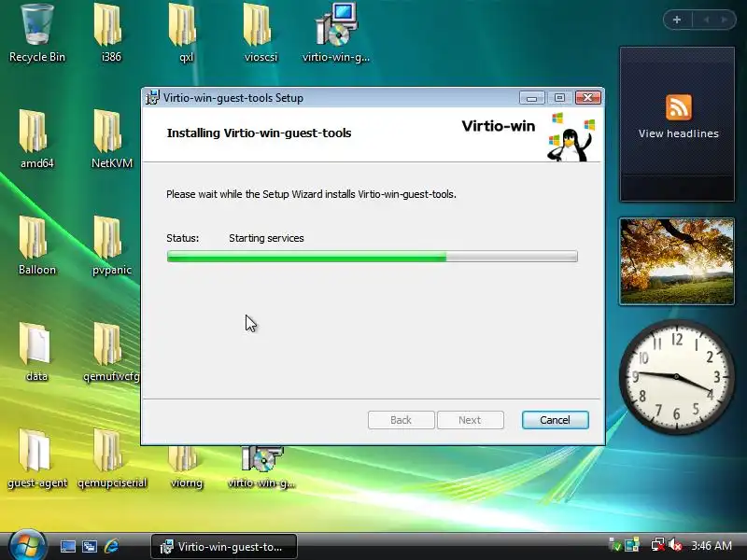
Task: Click the sidebar next page arrow
Action: pyautogui.click(x=725, y=20)
